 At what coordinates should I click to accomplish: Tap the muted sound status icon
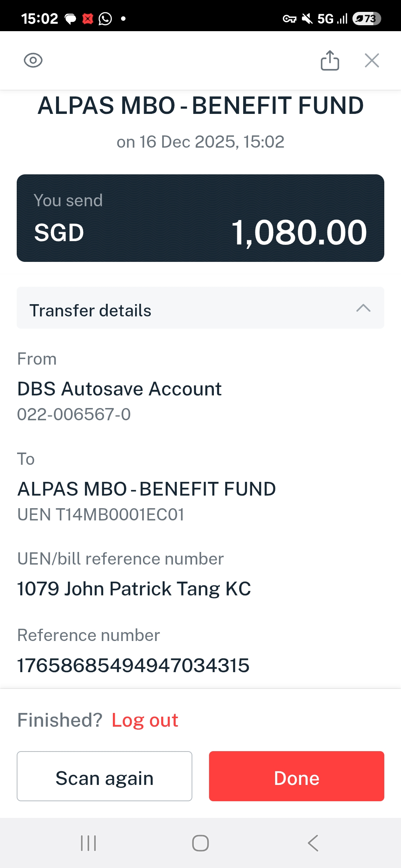pos(307,19)
